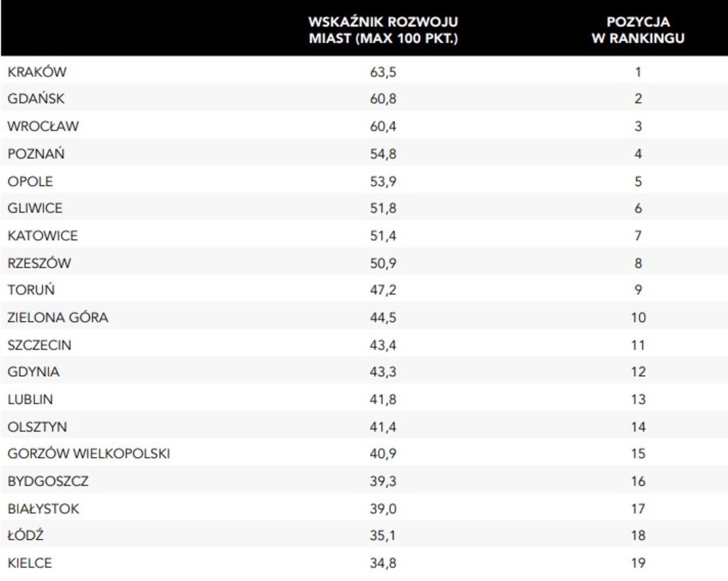Click the WROCŁAW city name
728x581 pixels.
[x=43, y=127]
